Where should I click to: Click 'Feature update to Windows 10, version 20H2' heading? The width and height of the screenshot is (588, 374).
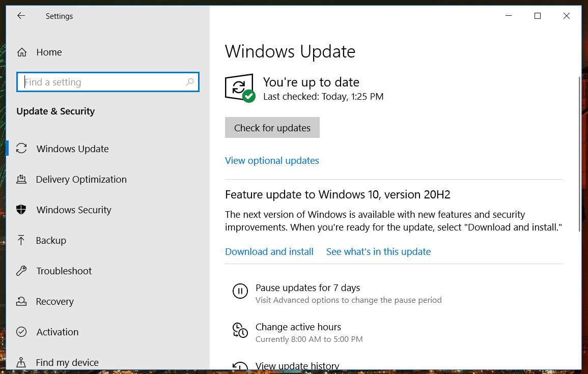coord(338,194)
